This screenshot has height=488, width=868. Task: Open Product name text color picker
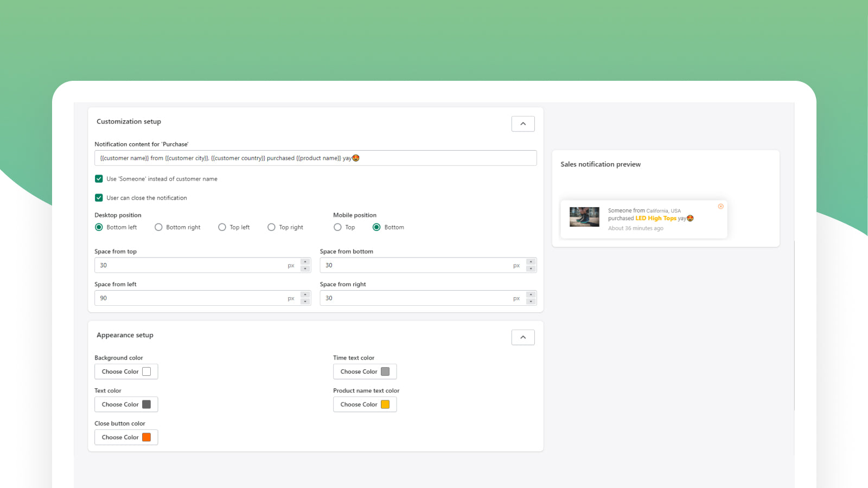pos(365,404)
